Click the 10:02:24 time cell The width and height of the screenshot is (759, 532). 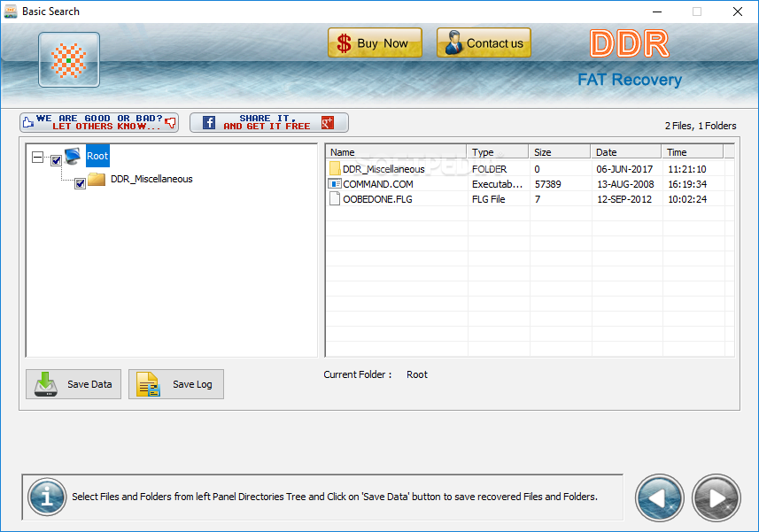pyautogui.click(x=687, y=199)
